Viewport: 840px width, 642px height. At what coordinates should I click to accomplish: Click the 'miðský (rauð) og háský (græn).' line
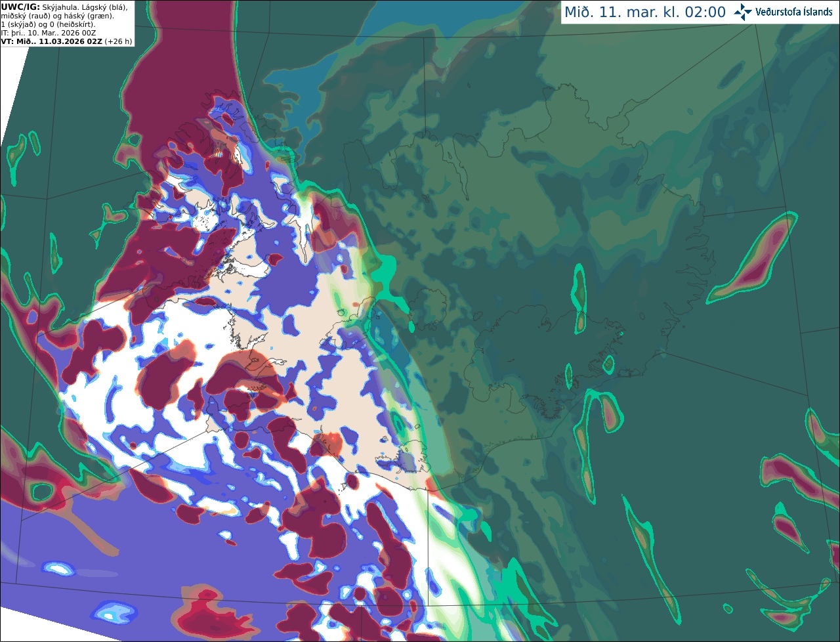point(58,16)
